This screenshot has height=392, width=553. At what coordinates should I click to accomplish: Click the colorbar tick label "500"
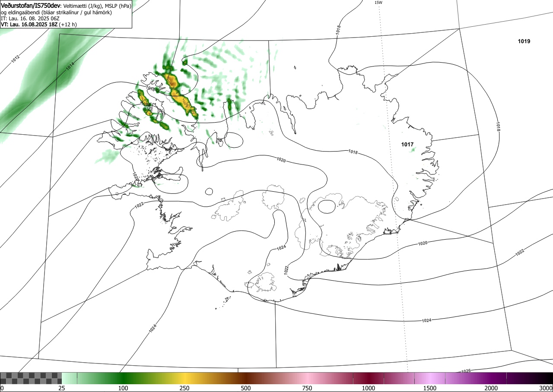pyautogui.click(x=246, y=388)
